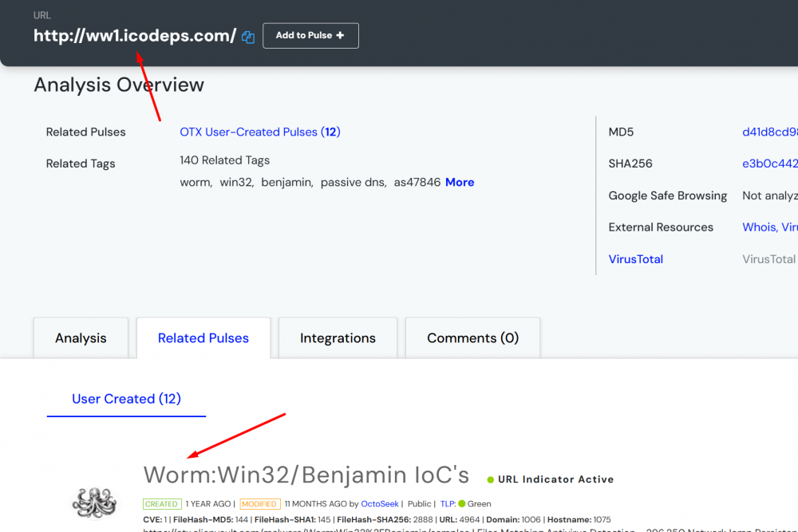Screen dimensions: 798x532
Task: Click the orange MODIFIED badge
Action: [259, 504]
